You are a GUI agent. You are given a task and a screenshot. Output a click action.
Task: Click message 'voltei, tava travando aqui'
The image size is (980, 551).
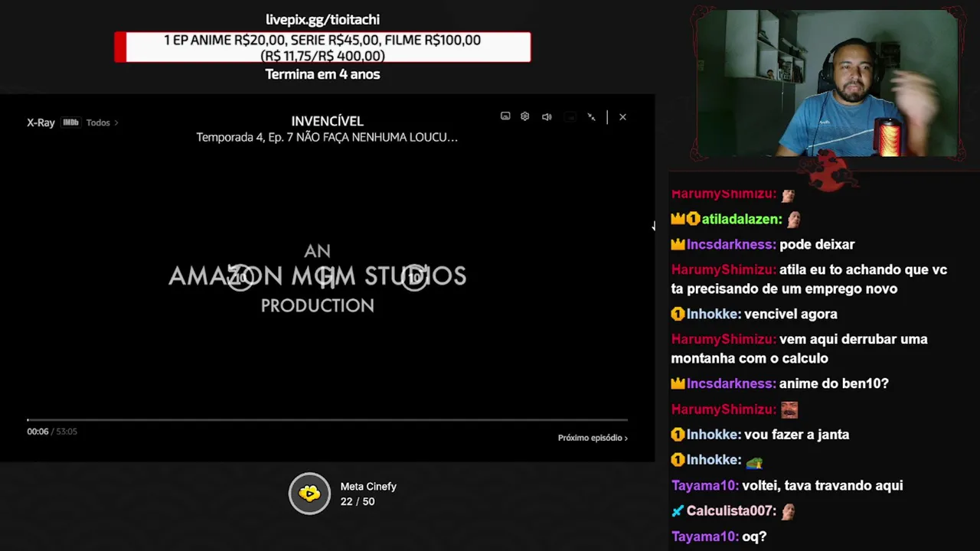(x=823, y=485)
